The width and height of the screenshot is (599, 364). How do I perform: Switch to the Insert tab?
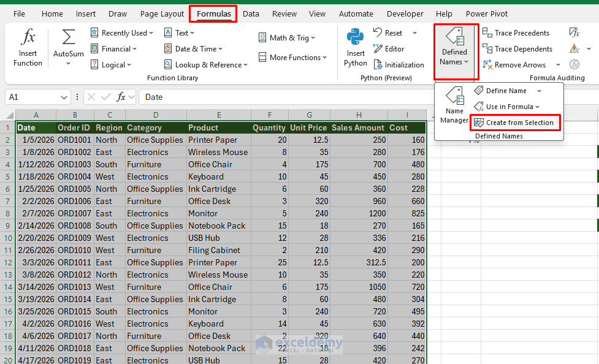(x=86, y=13)
